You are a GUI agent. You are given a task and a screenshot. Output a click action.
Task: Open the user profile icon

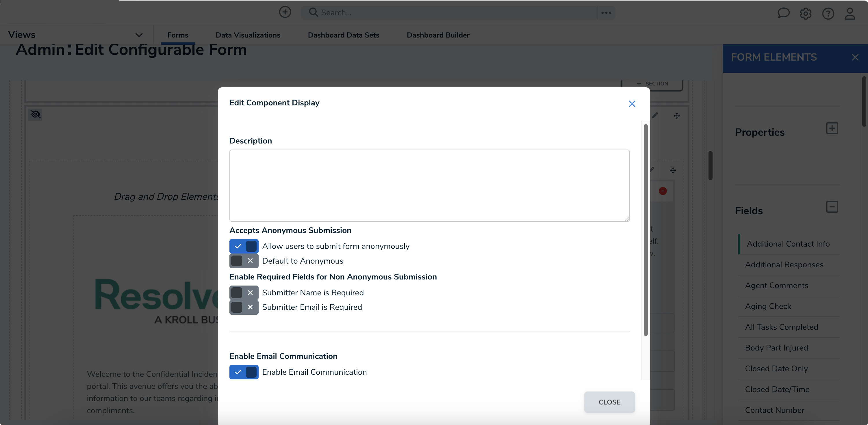tap(850, 14)
